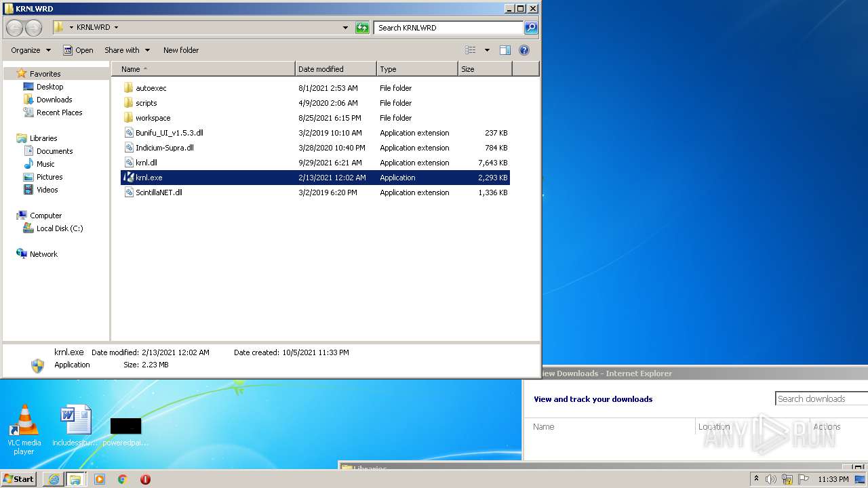The width and height of the screenshot is (868, 488).
Task: Launch Windows Media Player from the taskbar
Action: click(x=99, y=479)
